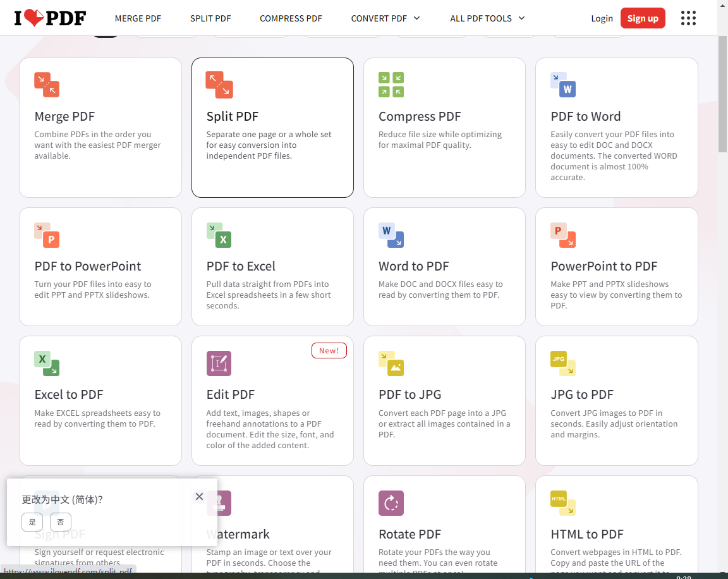The height and width of the screenshot is (579, 728).
Task: Click the red Sign up button
Action: 643,18
